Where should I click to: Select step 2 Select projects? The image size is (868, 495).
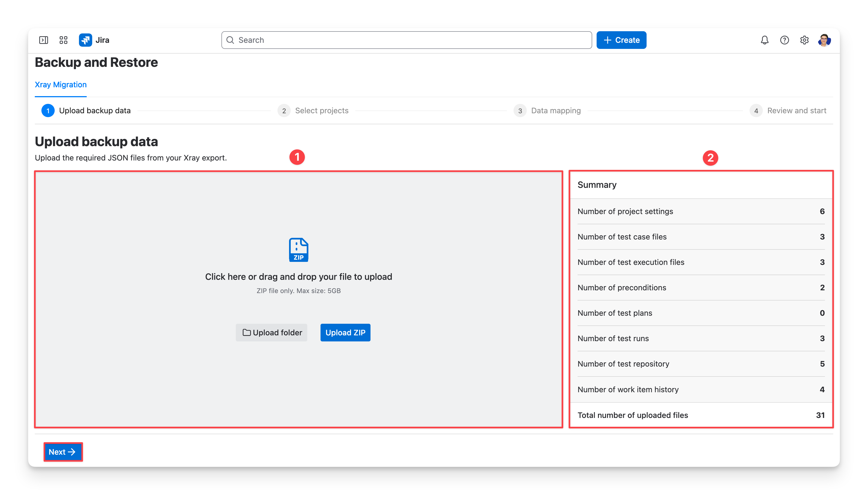(313, 111)
